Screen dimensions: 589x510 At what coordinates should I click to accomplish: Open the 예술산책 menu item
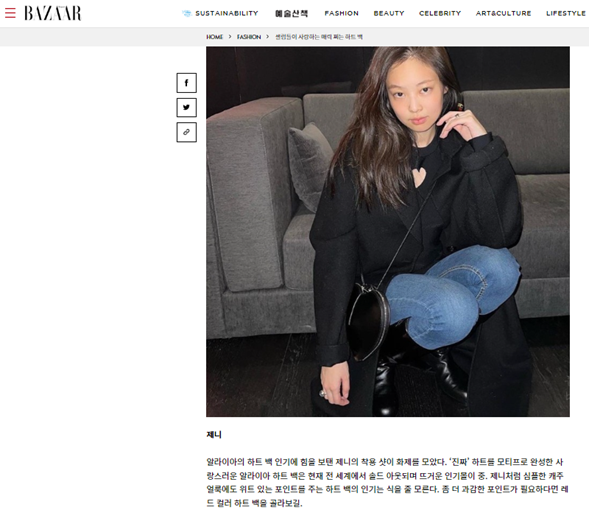tap(291, 14)
